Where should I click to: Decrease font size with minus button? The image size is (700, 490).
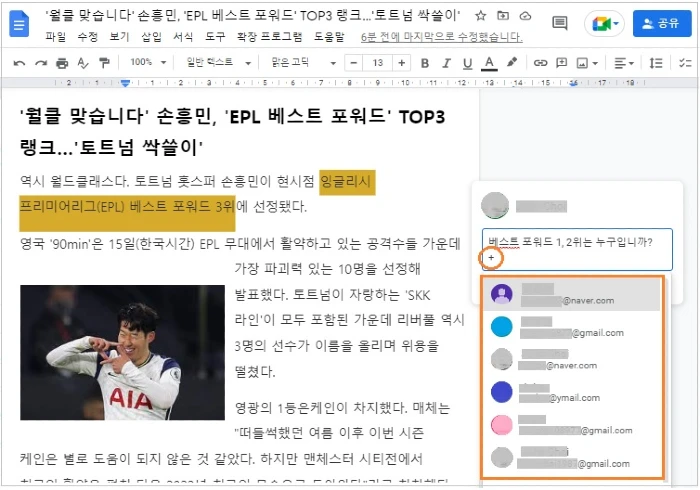(x=354, y=63)
